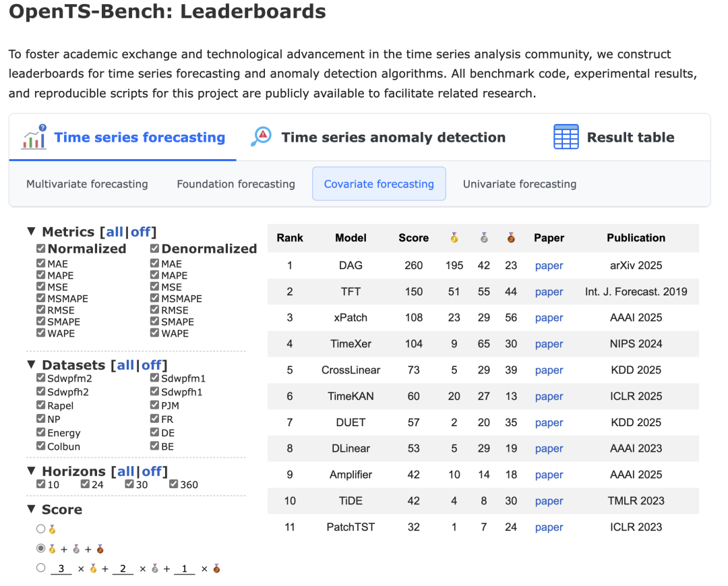Open the TimeXer paper link

(549, 344)
